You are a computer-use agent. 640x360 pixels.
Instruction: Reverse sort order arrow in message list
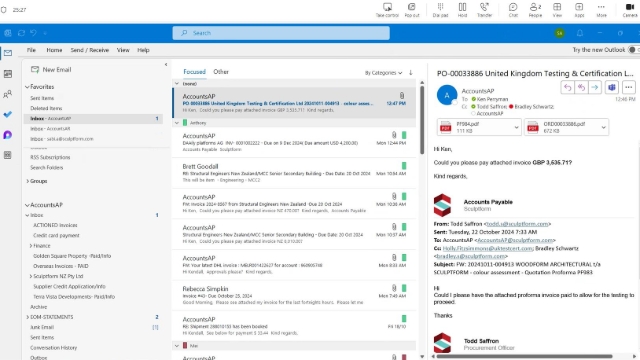click(x=411, y=73)
